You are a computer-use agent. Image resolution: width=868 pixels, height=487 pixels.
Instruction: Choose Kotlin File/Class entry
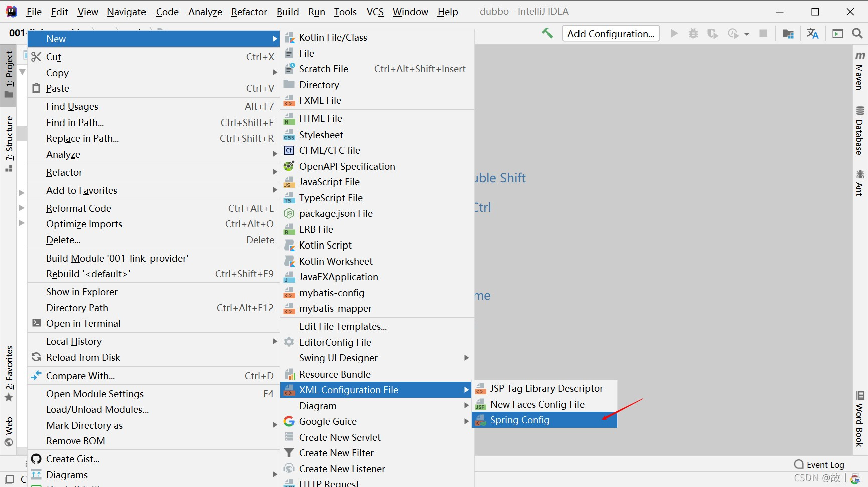pos(377,37)
